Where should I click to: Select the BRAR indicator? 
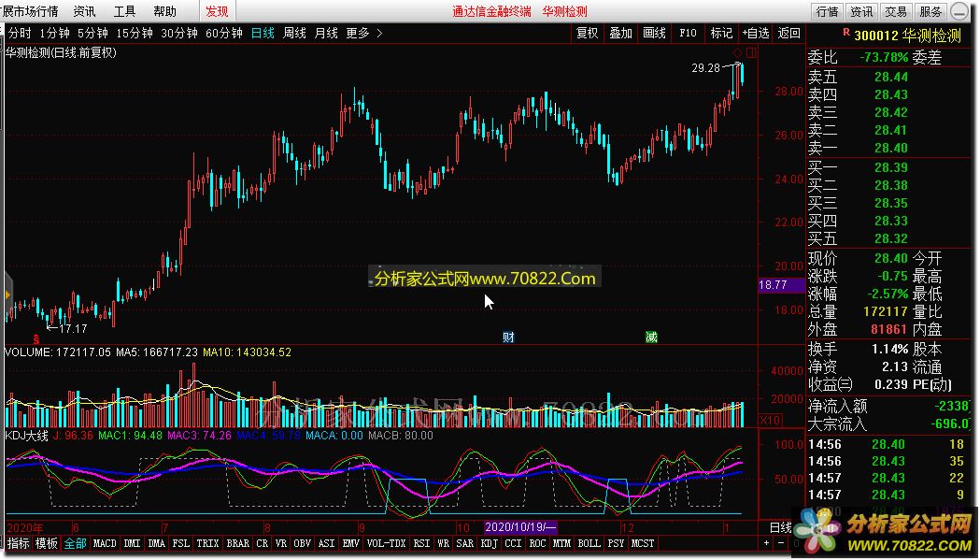coord(237,543)
